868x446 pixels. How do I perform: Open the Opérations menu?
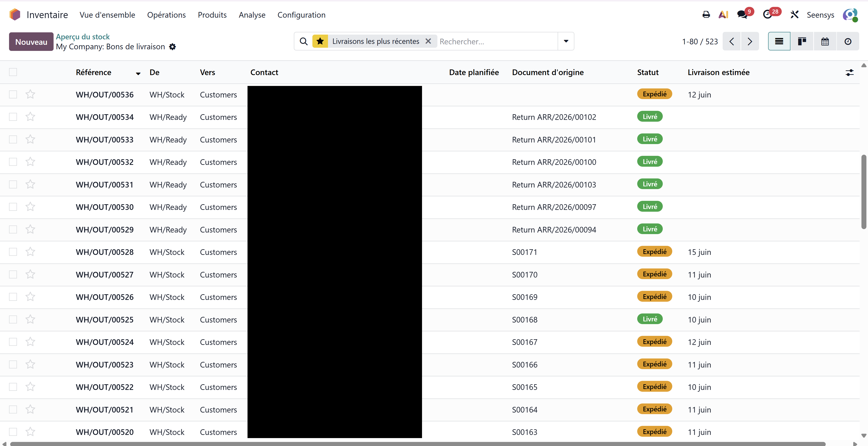(x=166, y=15)
